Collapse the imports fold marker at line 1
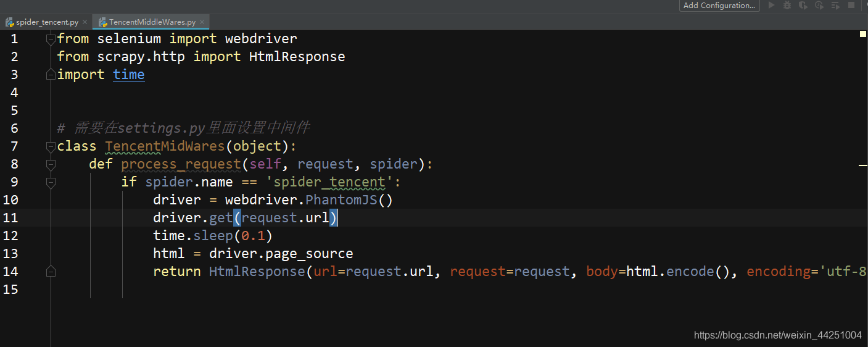This screenshot has width=868, height=347. (x=51, y=39)
